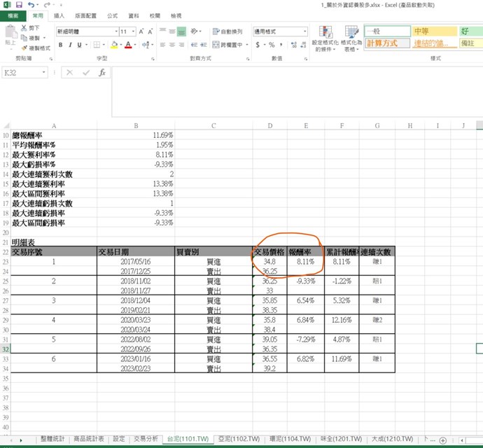483x448 pixels.
Task: Toggle bold formatting
Action: pos(60,45)
